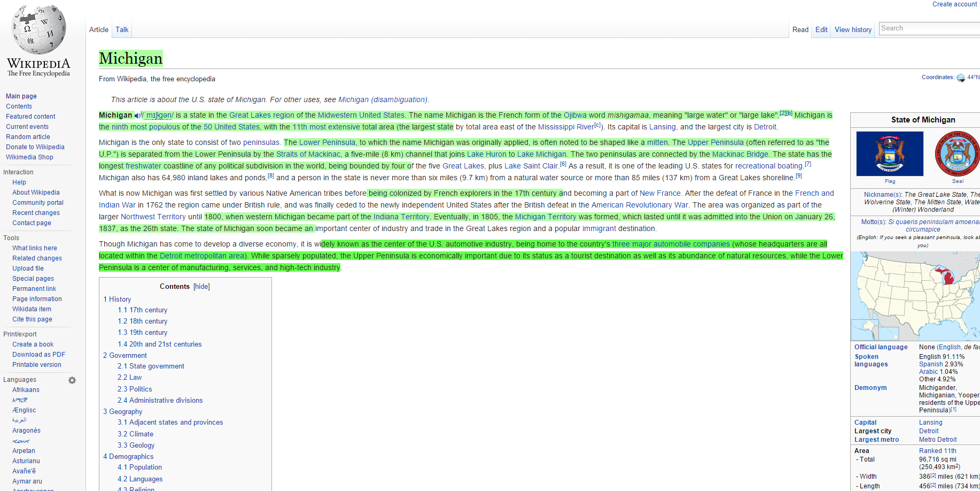Screen dimensions: 980x491
Task: Click What links here
Action: coord(35,248)
